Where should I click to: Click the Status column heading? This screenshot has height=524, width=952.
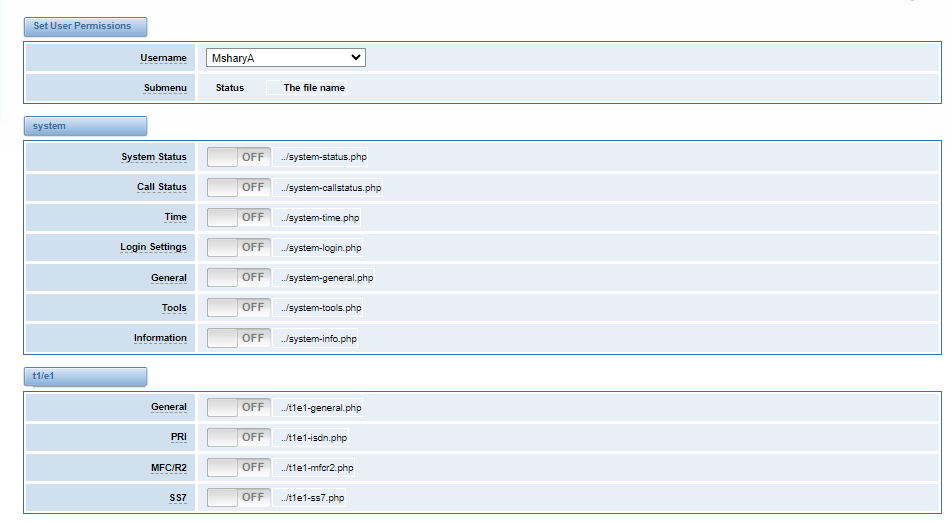pyautogui.click(x=230, y=87)
